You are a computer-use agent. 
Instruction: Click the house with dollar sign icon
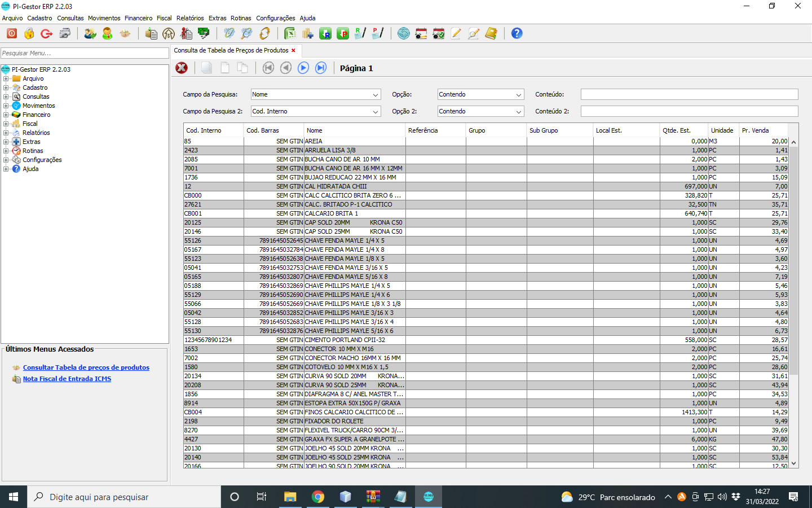(168, 33)
